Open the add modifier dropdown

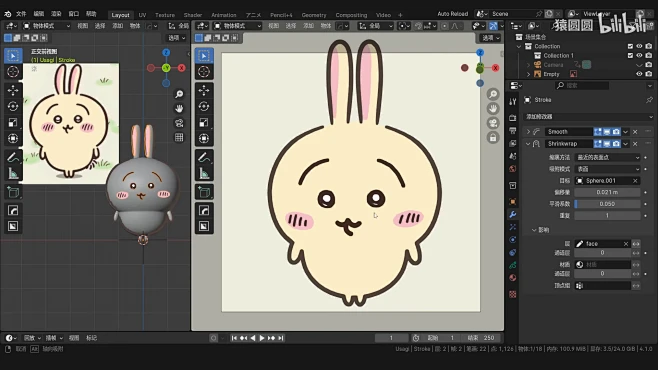click(588, 117)
